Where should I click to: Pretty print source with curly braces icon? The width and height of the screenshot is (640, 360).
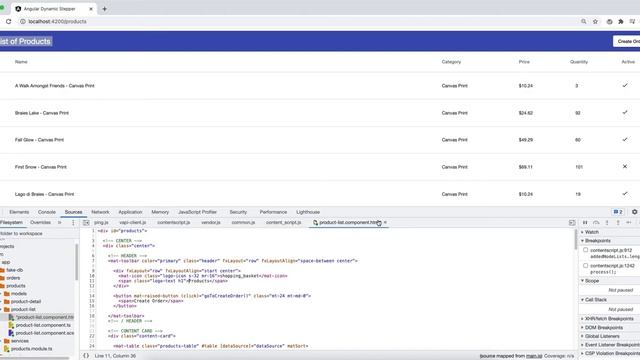coord(86,356)
